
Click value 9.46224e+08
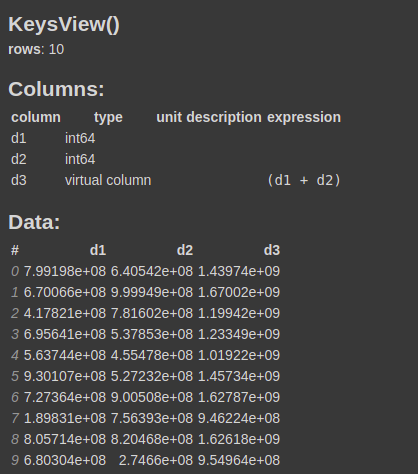[x=239, y=418]
